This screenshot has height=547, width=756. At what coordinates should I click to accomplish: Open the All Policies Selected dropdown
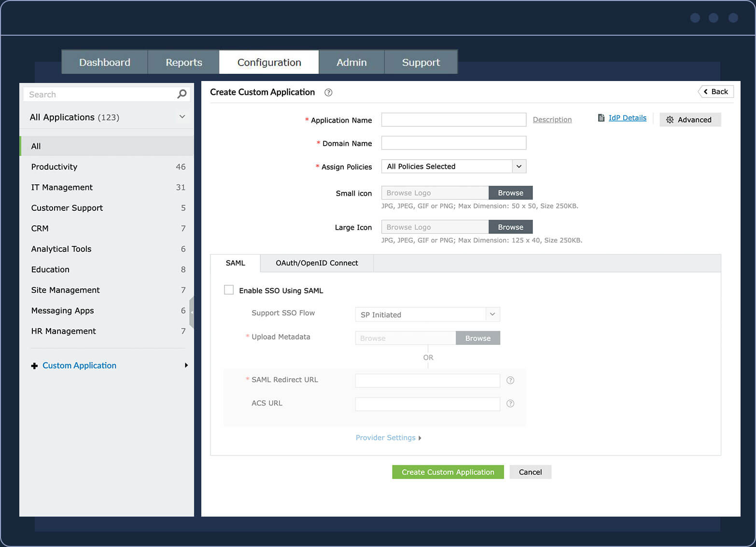[518, 166]
